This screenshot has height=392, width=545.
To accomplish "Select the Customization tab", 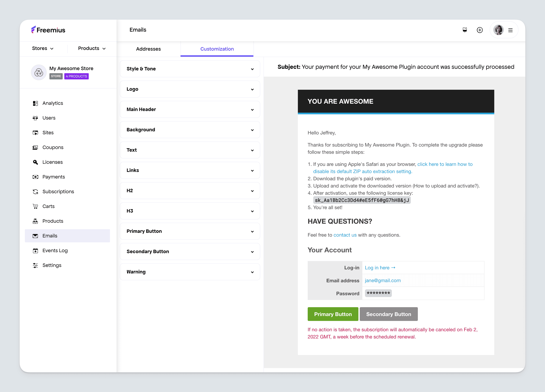I will [x=217, y=49].
